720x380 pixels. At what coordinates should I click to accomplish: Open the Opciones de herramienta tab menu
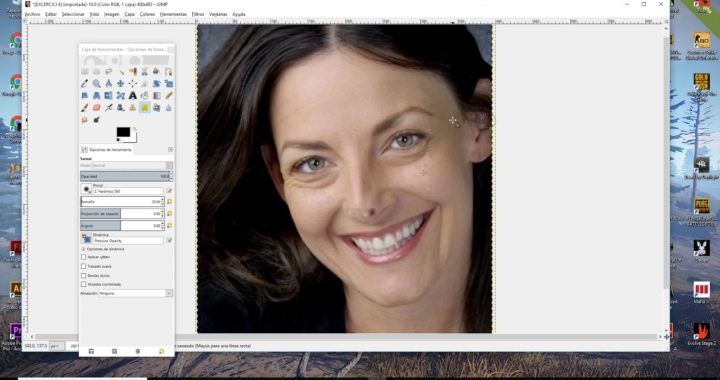coord(170,150)
